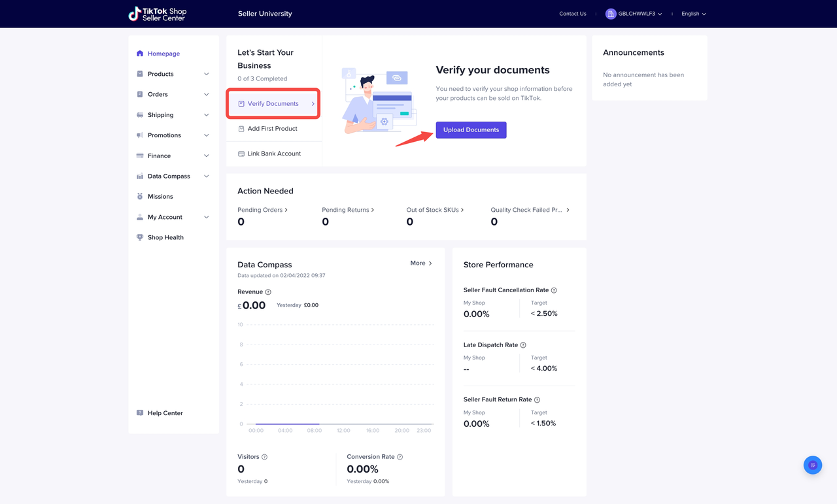Select the Add First Product step
This screenshot has width=837, height=504.
point(268,128)
